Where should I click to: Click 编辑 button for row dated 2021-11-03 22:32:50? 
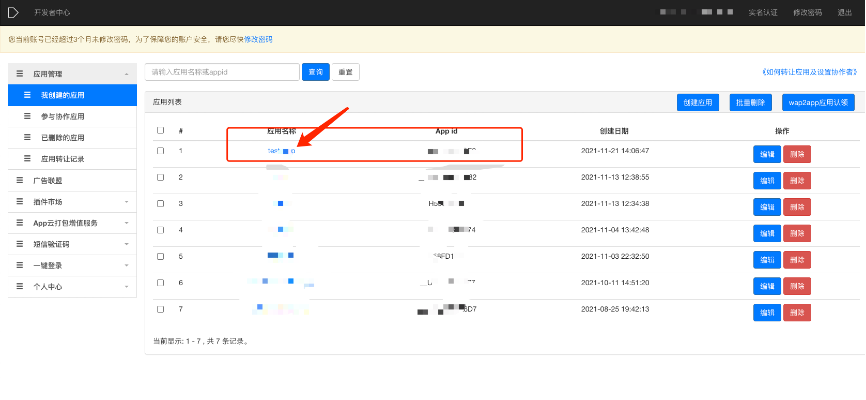[767, 260]
